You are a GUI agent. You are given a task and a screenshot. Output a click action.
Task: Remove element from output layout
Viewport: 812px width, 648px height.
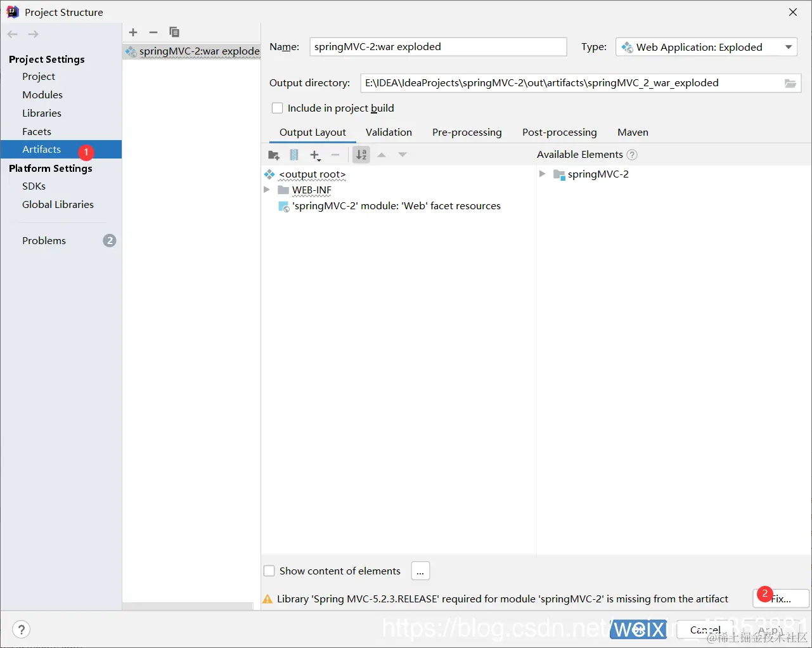pyautogui.click(x=335, y=155)
